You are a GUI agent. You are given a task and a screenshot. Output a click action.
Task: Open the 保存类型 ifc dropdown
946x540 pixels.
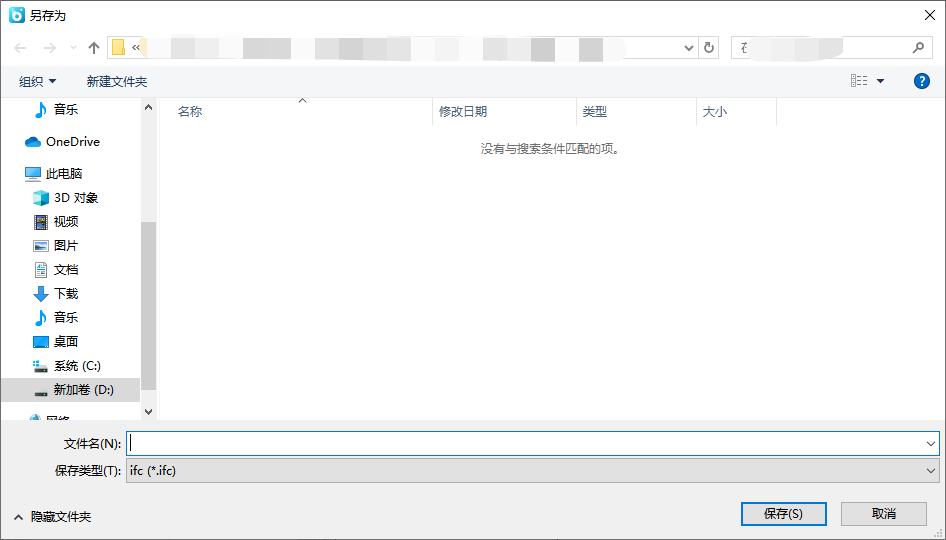point(533,471)
